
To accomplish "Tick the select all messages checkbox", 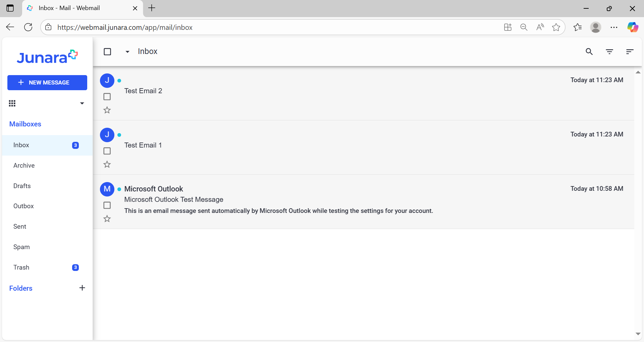I will click(107, 52).
